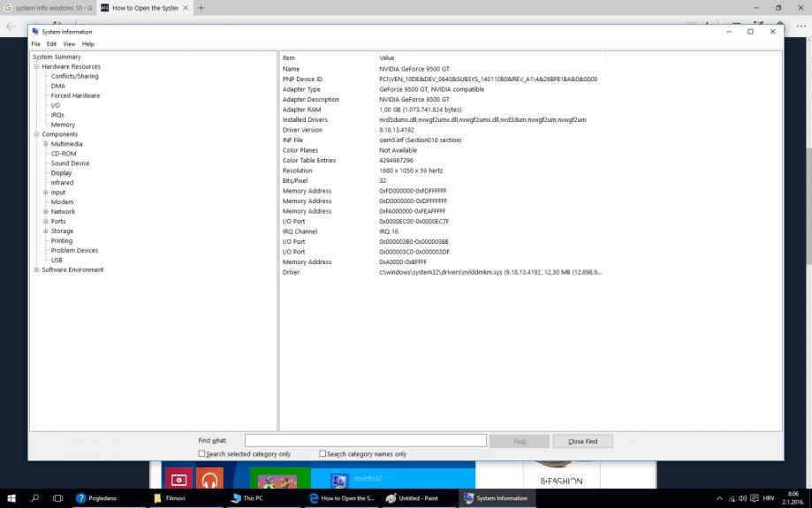Open the Edit menu
Screen dimensions: 812x508
pos(52,44)
